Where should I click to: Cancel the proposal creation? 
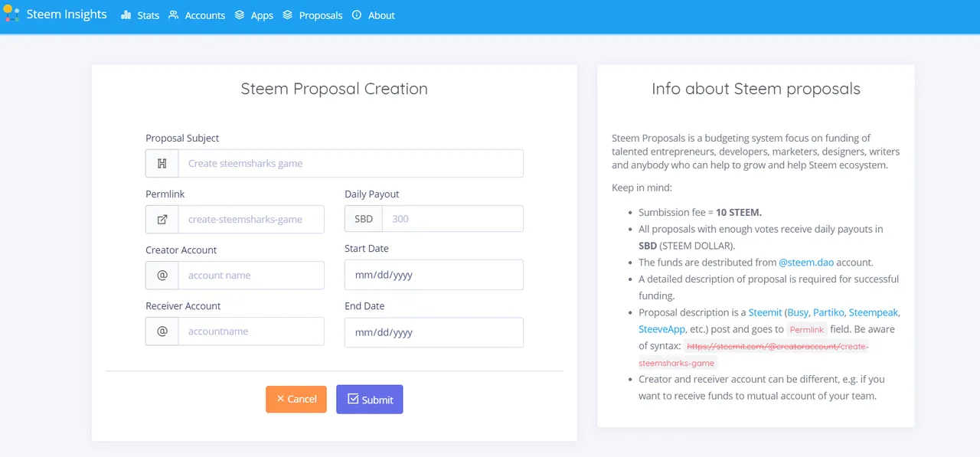(x=296, y=399)
